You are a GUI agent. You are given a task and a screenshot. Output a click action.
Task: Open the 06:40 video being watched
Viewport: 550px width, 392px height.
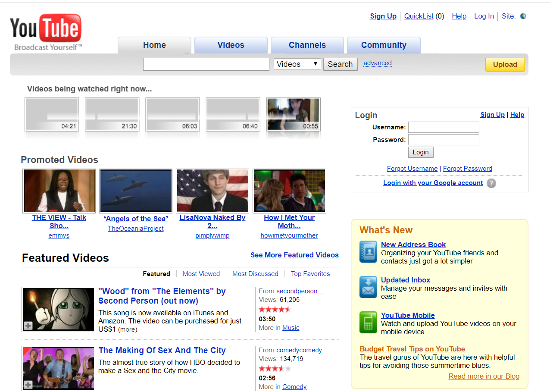[x=233, y=114]
